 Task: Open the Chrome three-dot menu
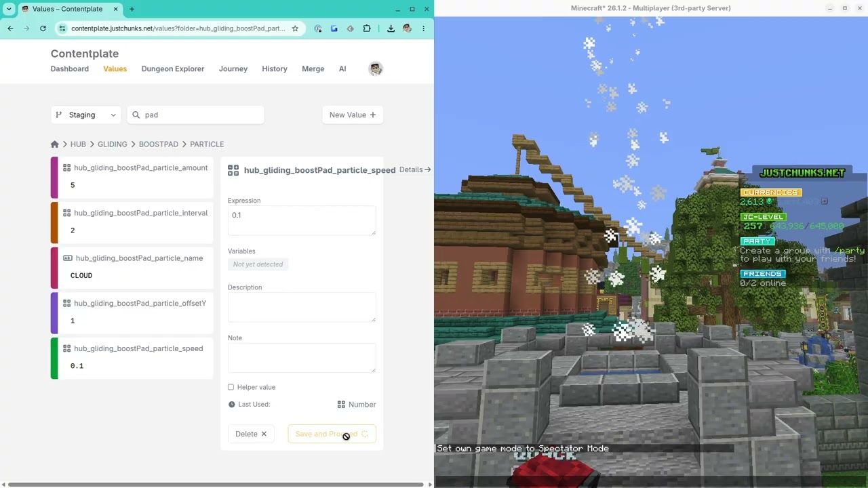click(423, 28)
